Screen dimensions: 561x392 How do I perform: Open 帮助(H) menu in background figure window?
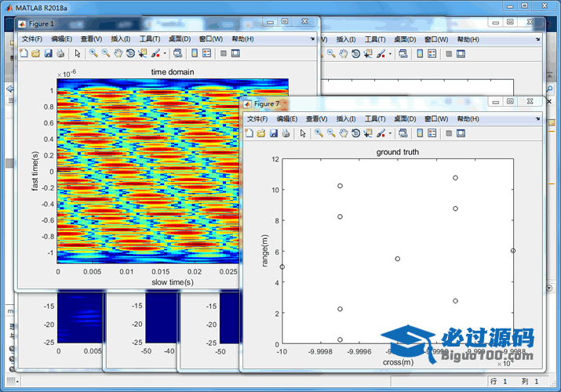coord(468,39)
